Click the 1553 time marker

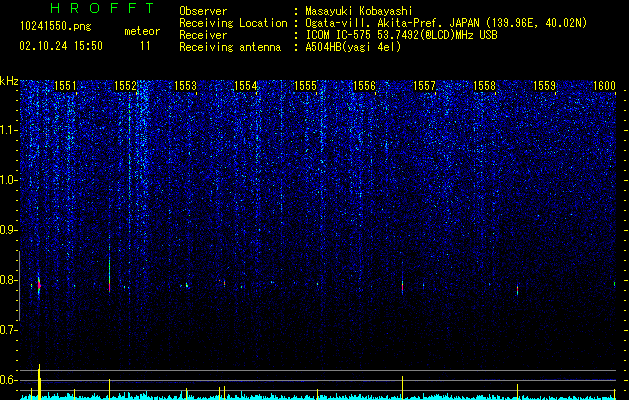[x=185, y=86]
